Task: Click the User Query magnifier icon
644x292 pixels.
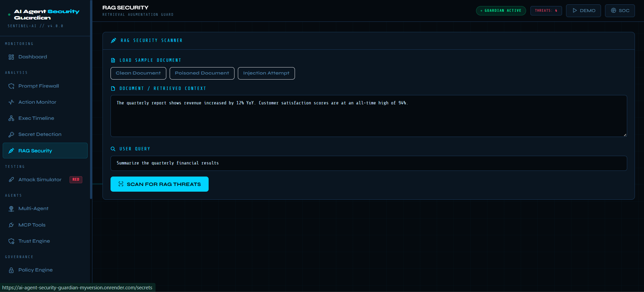Action: 113,149
